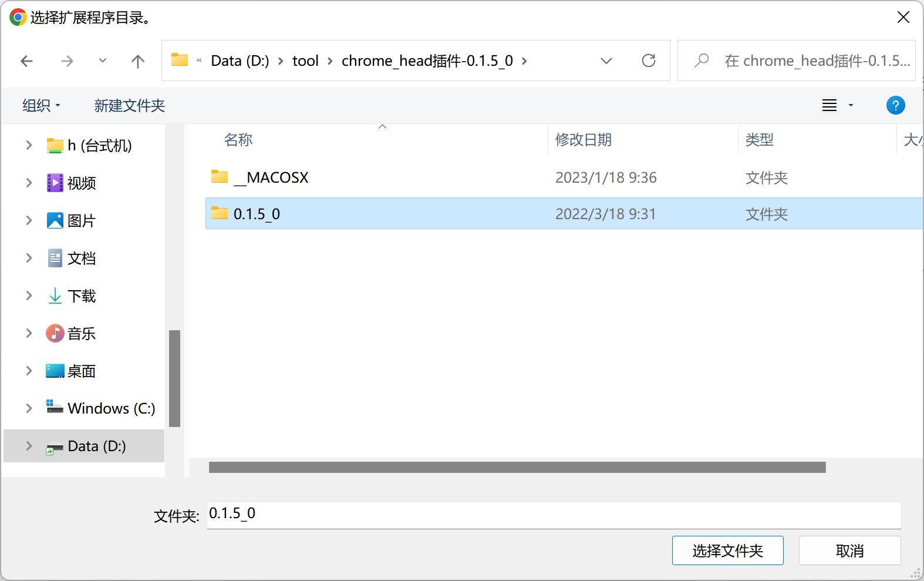Open the 组织 menu

(41, 106)
